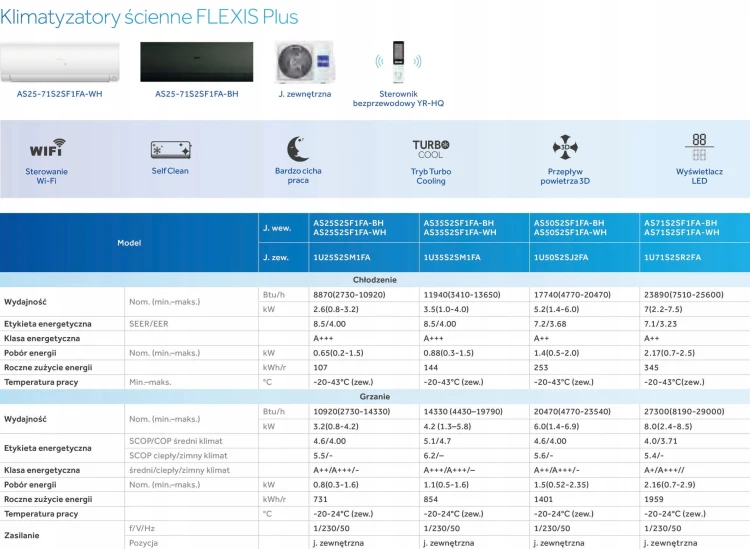The image size is (750, 549).
Task: Click the Turbo Cool icon
Action: 430,149
